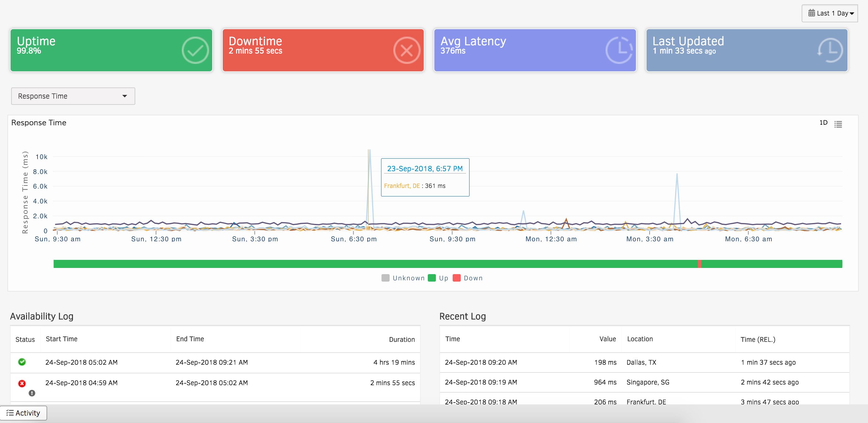Open the chart data list icon
The width and height of the screenshot is (868, 423).
(x=839, y=124)
